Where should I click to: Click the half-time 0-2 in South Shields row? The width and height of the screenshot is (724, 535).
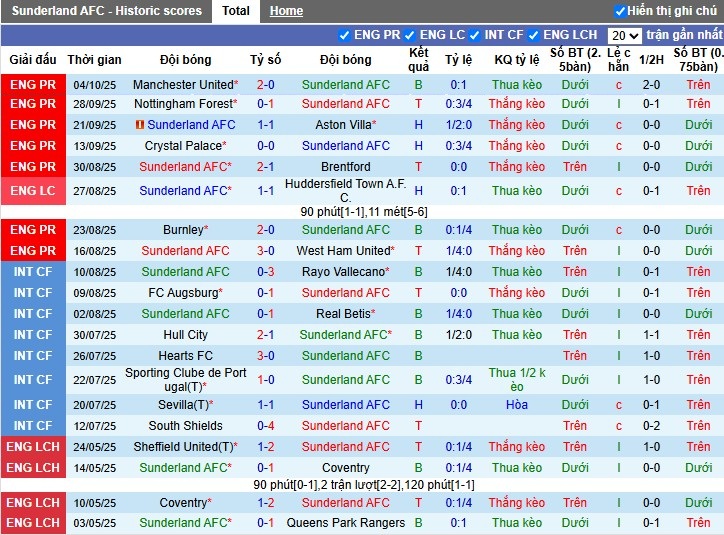point(652,426)
